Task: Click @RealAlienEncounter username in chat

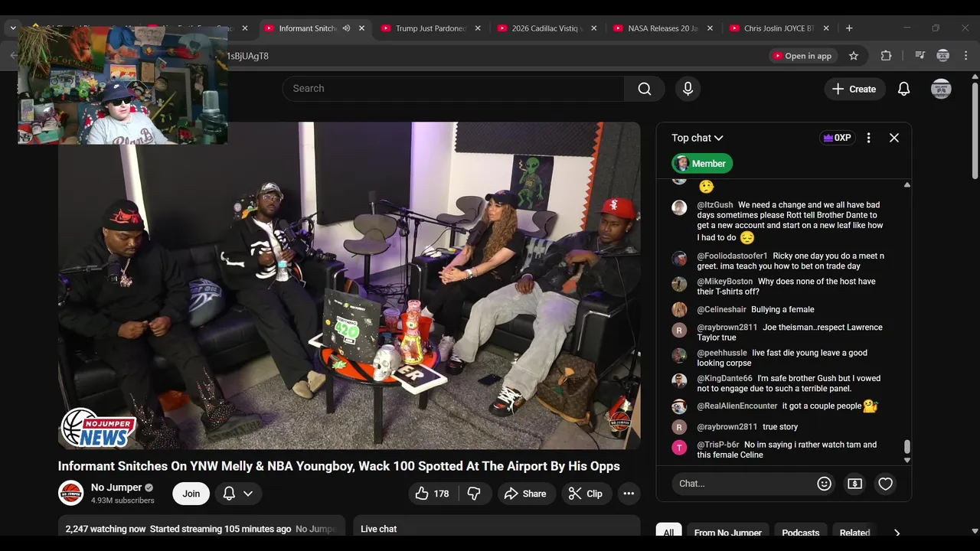Action: [x=737, y=406]
